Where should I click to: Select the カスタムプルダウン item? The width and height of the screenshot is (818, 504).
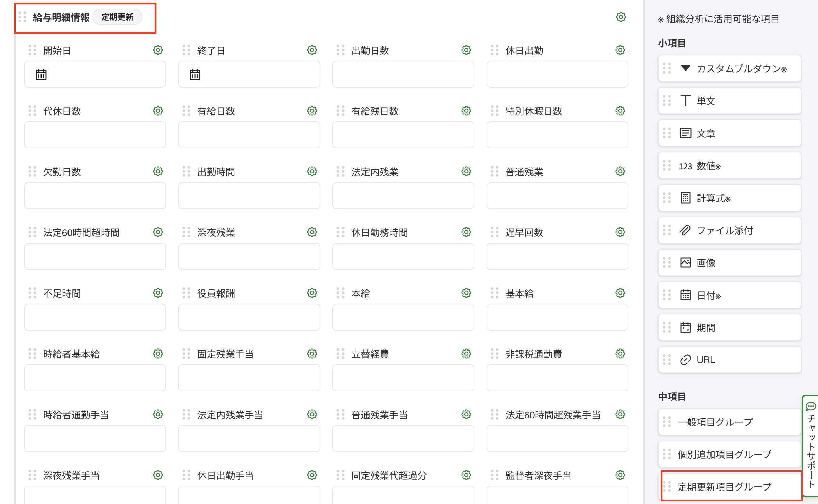(730, 68)
